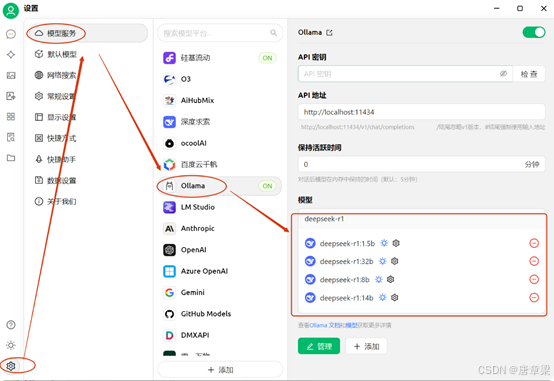The width and height of the screenshot is (554, 381).
Task: Open the chat assistant sidebar icon
Action: pos(11,34)
